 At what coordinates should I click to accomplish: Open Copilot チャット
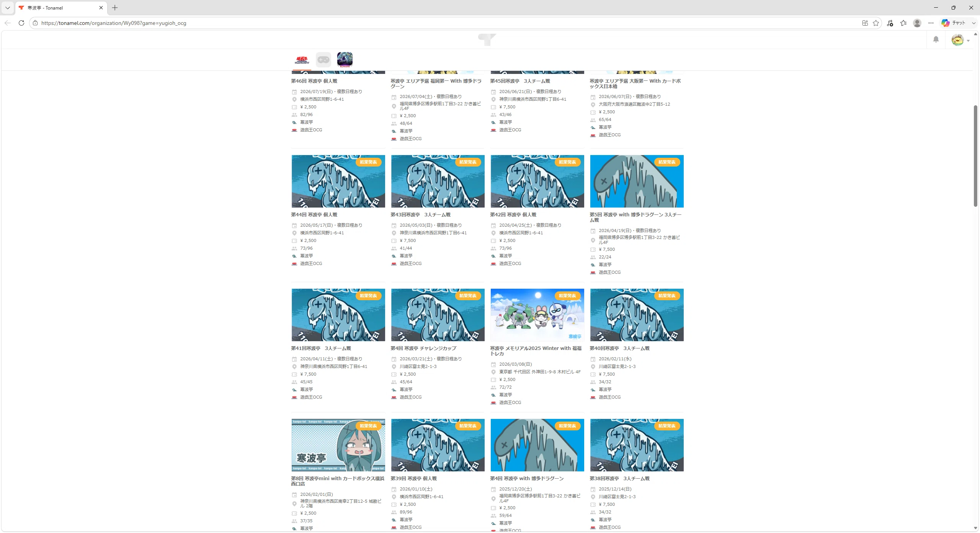[954, 23]
